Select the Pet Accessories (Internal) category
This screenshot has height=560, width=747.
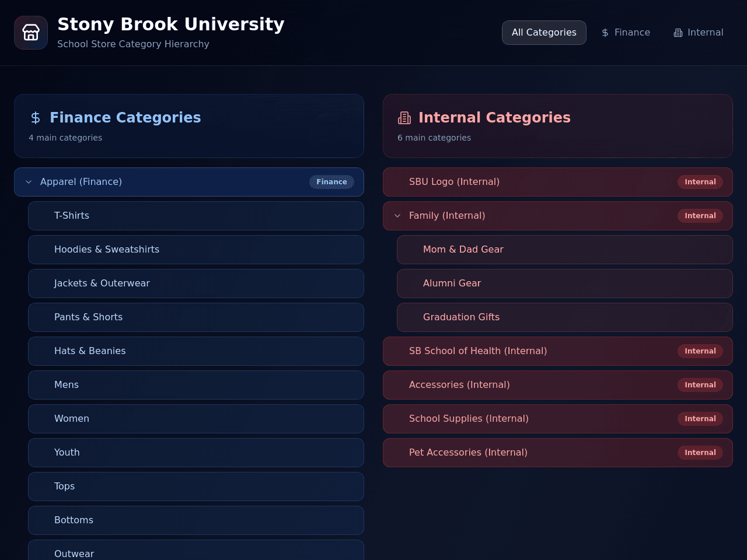(x=558, y=453)
